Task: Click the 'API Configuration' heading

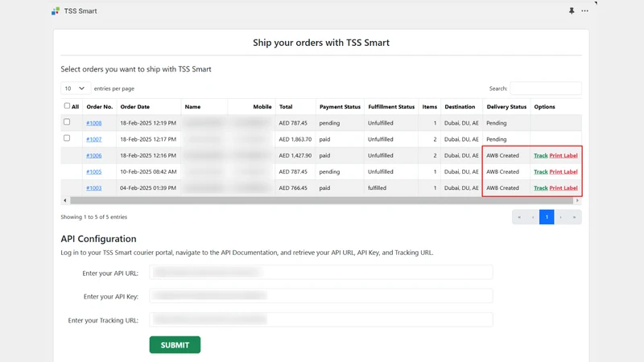Action: point(98,239)
